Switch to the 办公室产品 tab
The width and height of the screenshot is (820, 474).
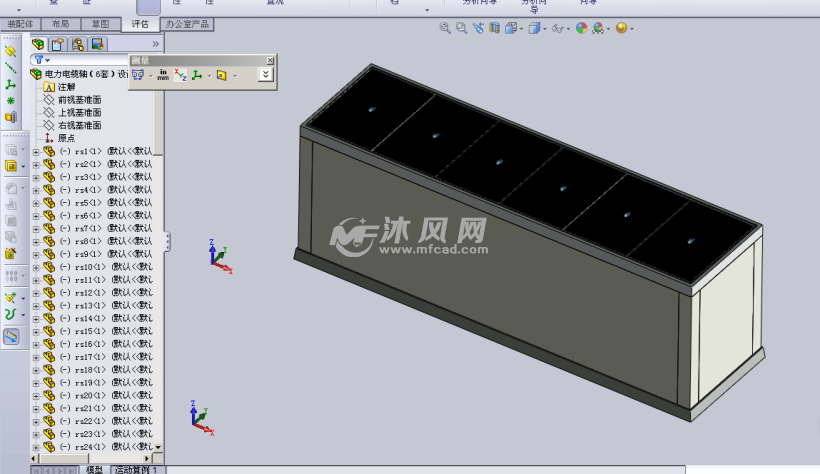tap(187, 24)
